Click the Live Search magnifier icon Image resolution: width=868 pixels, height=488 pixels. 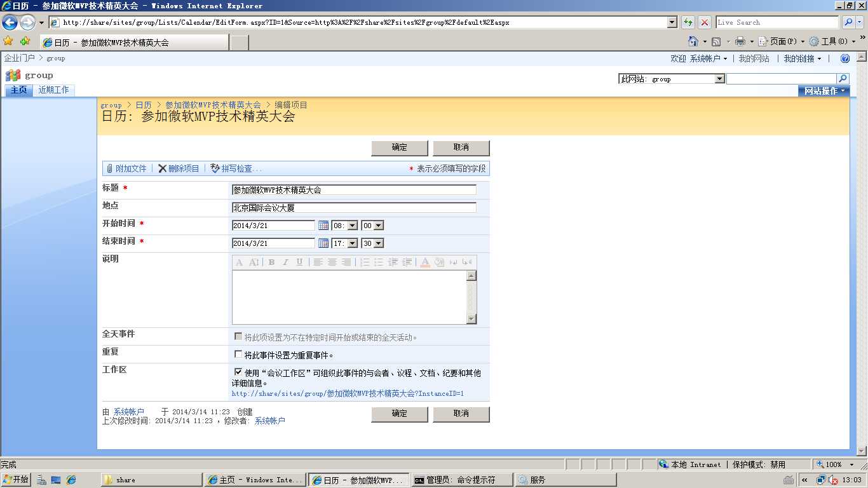tap(848, 22)
